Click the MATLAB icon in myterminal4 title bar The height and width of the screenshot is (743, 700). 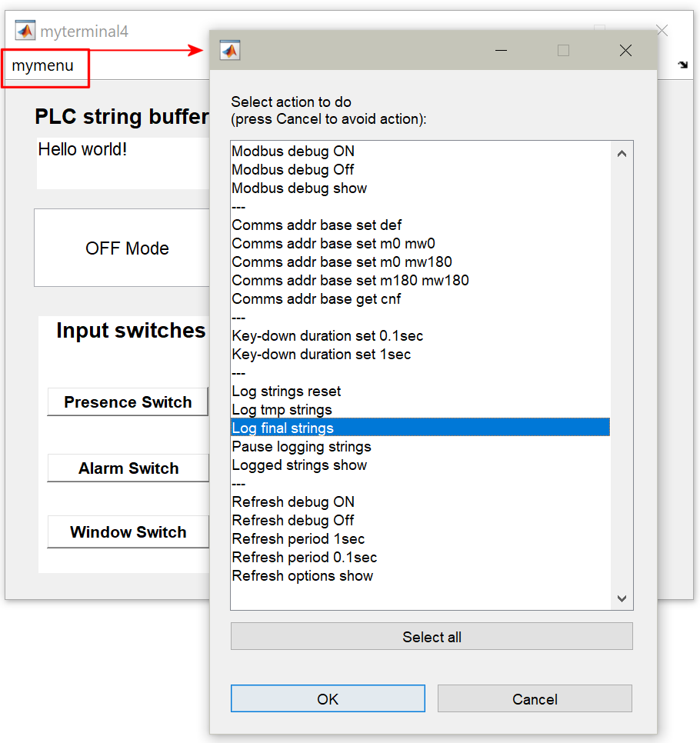tap(26, 31)
